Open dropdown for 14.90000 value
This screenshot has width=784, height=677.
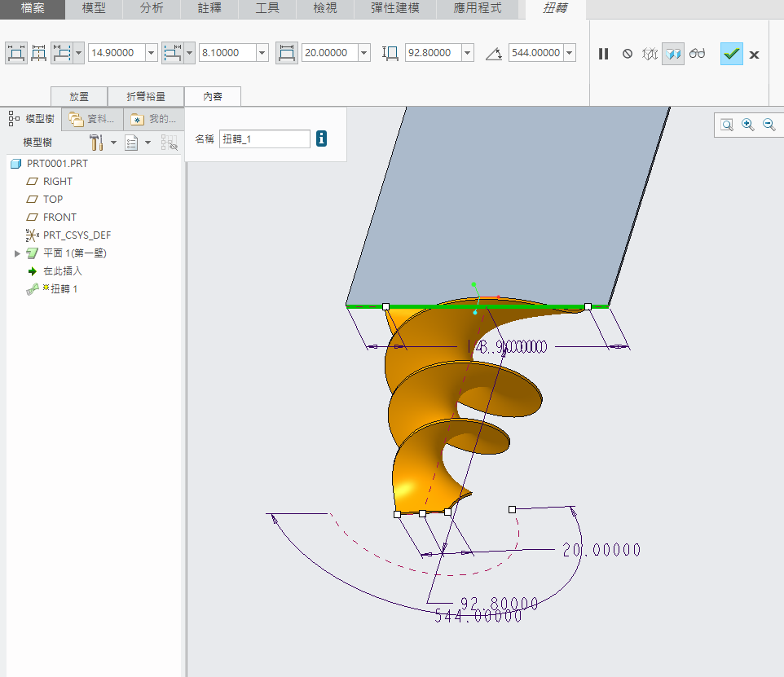pyautogui.click(x=151, y=54)
